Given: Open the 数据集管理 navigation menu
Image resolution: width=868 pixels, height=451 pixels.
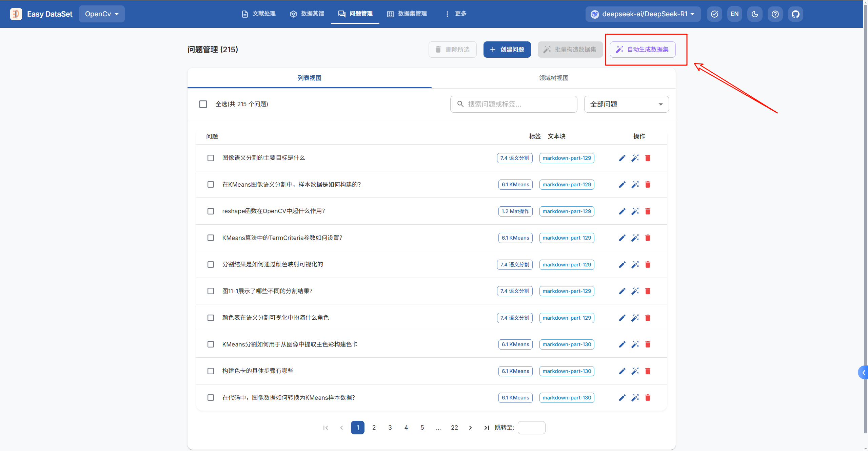Looking at the screenshot, I should [x=407, y=14].
